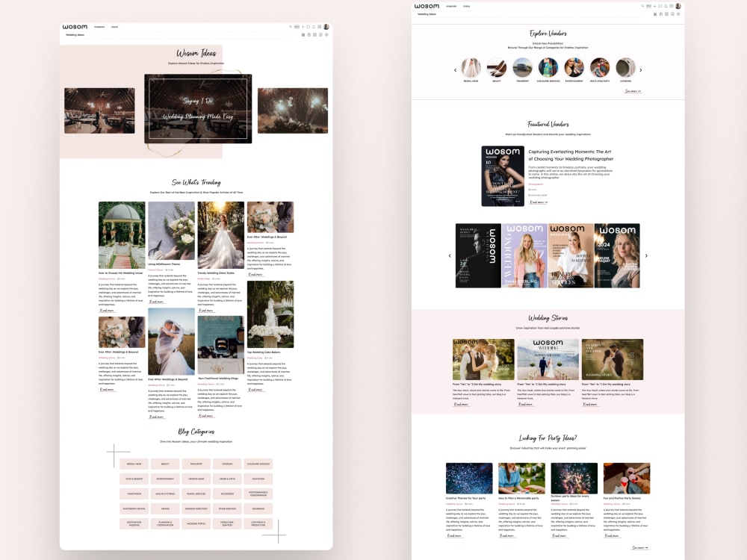747x560 pixels.
Task: Click Read more under Top Wedding Cake Bakers
Action: tap(255, 390)
